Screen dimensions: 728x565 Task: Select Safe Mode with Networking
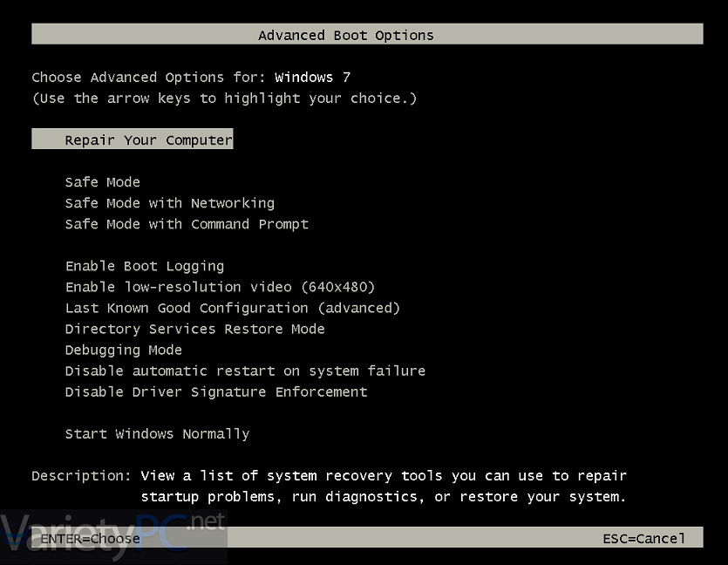click(170, 203)
